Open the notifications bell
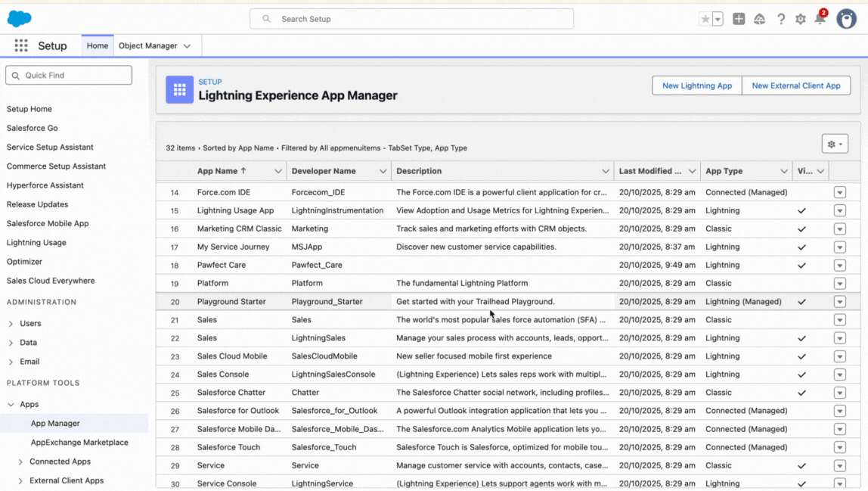Screen dimensions: 868x491 coord(820,20)
